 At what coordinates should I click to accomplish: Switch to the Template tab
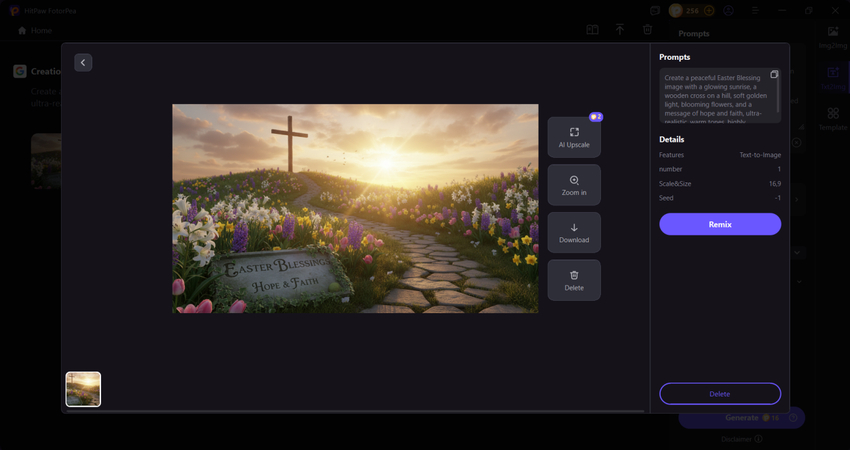833,119
